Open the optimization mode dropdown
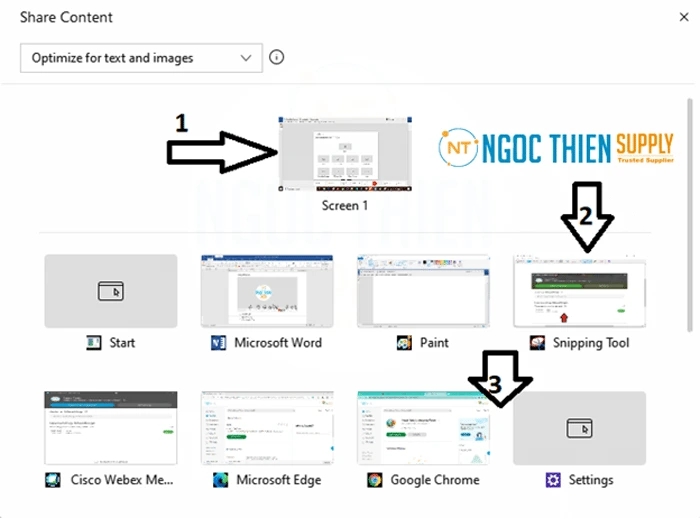Viewport: 700px width, 518px height. click(141, 58)
